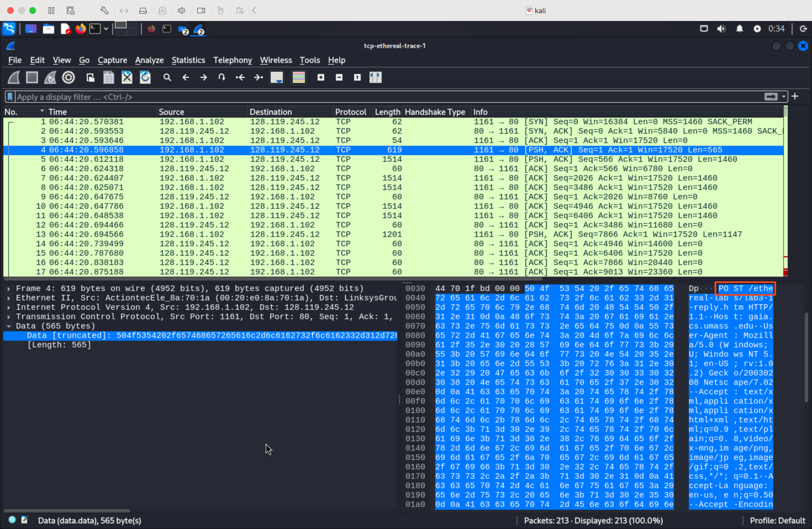
Task: Reload the capture file icon
Action: pos(145,78)
